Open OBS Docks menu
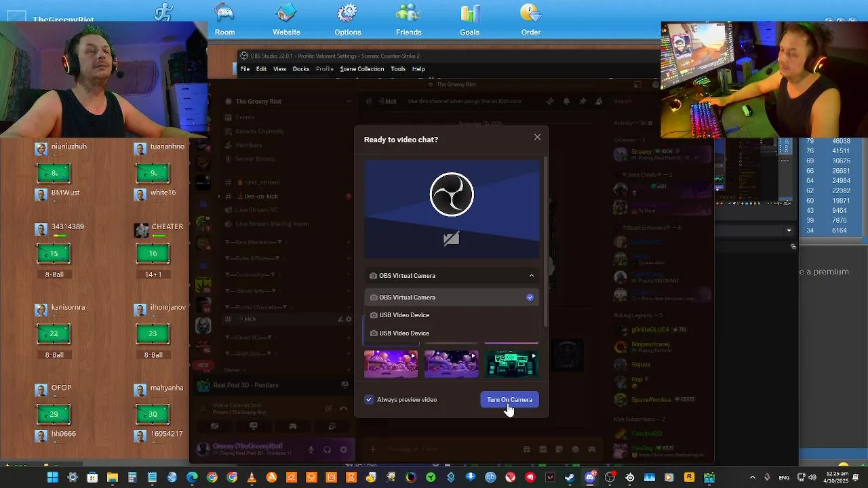868x488 pixels. pyautogui.click(x=301, y=69)
